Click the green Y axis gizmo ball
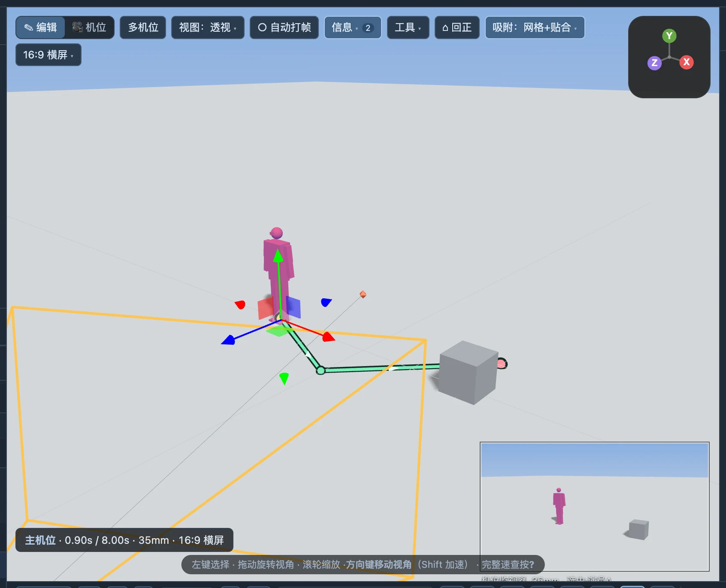The width and height of the screenshot is (726, 588). tap(669, 36)
